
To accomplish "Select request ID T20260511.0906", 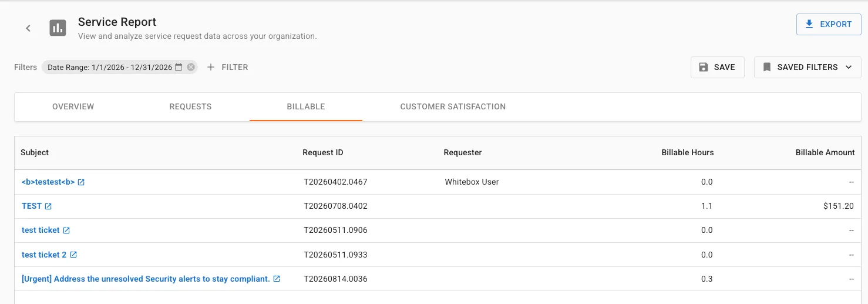I will (x=335, y=230).
